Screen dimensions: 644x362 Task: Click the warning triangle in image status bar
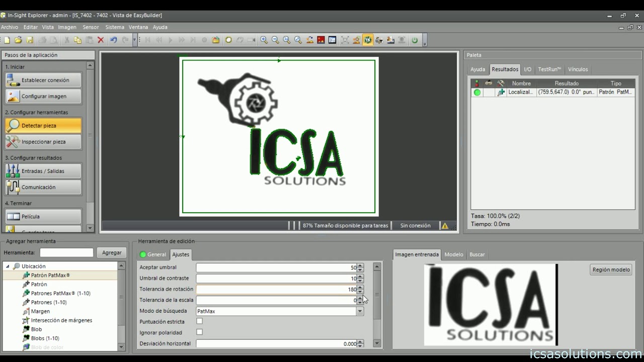[445, 226]
